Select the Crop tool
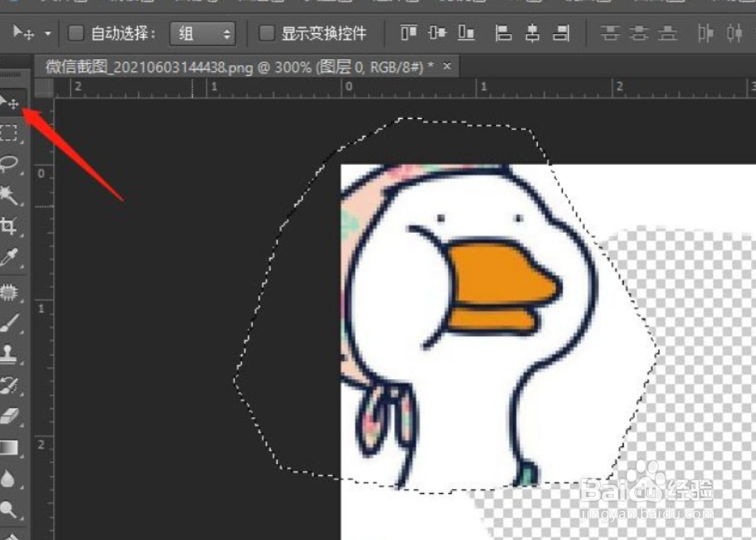 point(8,226)
